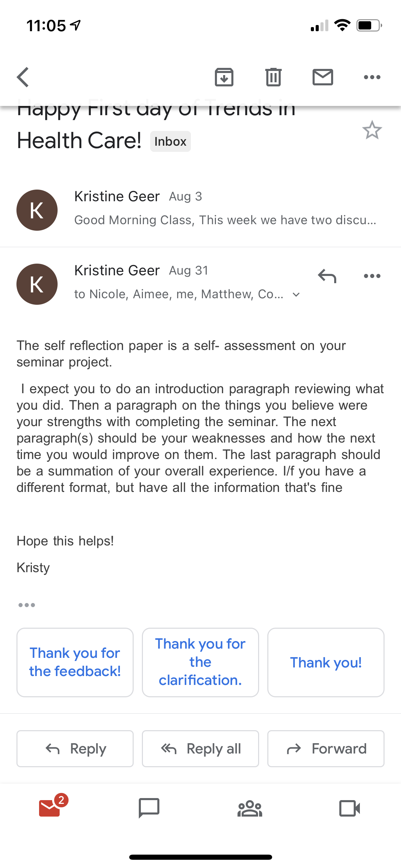Viewport: 401px width, 868px height.
Task: Star the Health Care email thread
Action: (372, 130)
